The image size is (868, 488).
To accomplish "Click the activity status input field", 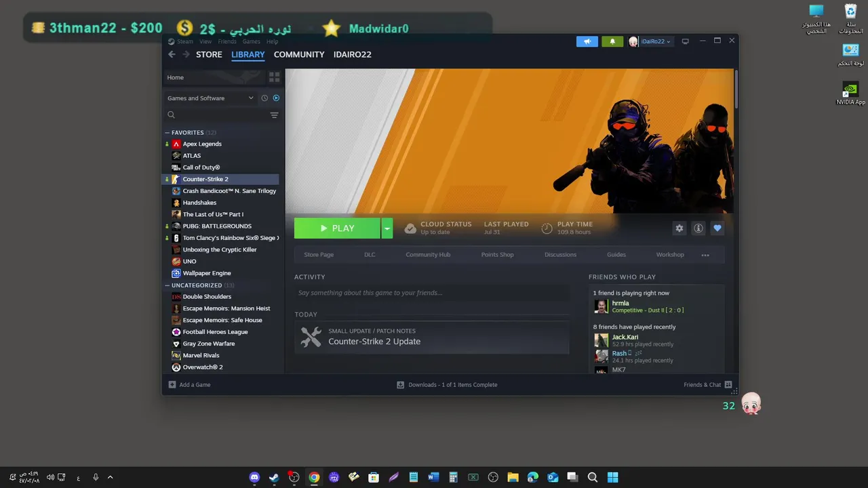I will point(432,293).
